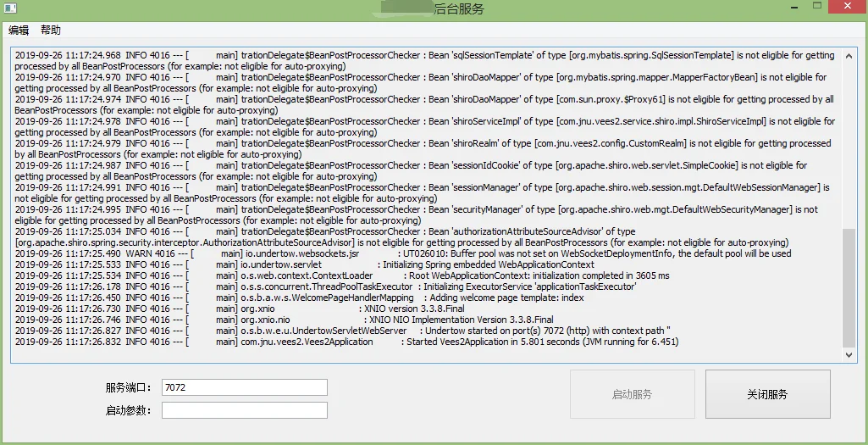The image size is (868, 445).
Task: Open the 编辑 menu
Action: point(19,31)
